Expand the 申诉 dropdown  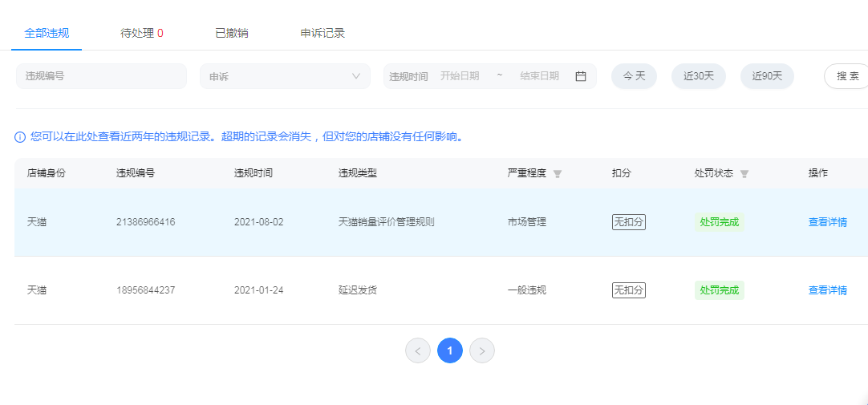285,76
